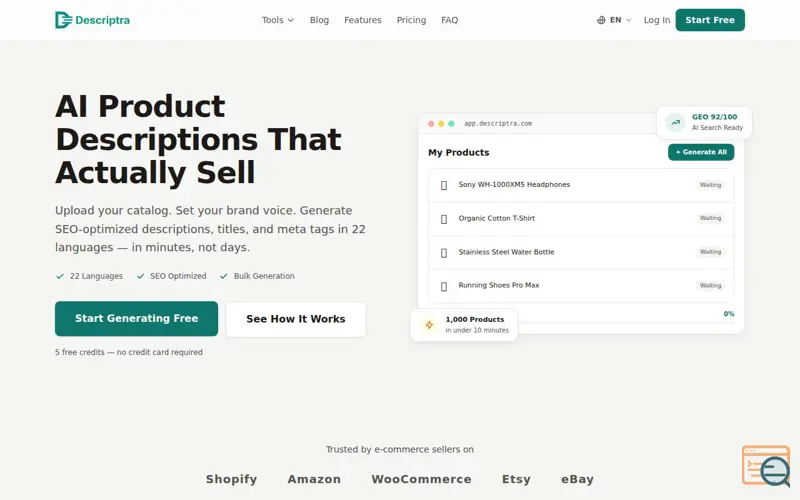Viewport: 800px width, 500px height.
Task: Open the EN language selector
Action: coord(614,20)
